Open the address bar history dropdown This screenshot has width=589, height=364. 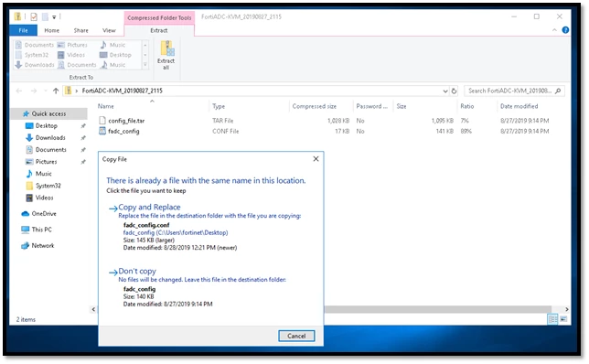pyautogui.click(x=445, y=91)
